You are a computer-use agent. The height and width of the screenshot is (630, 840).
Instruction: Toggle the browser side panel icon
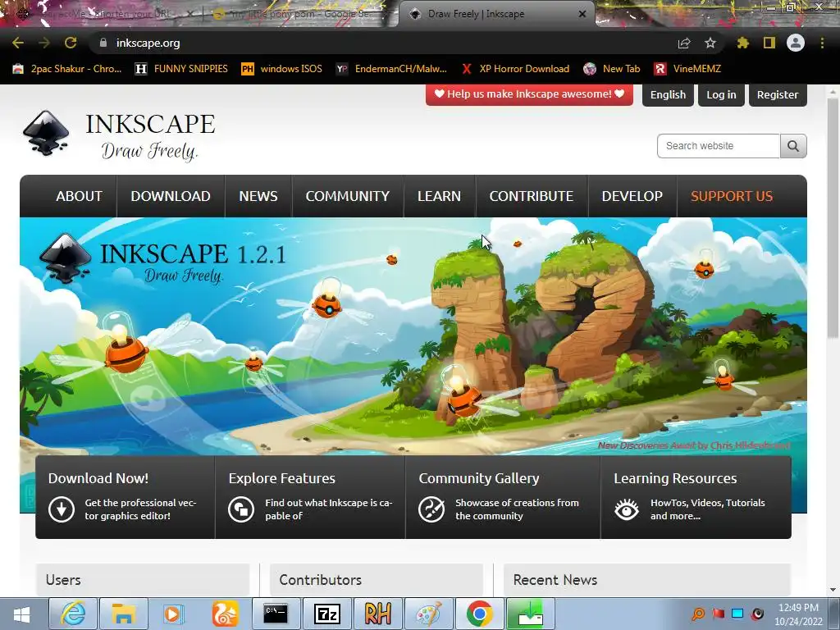point(769,43)
